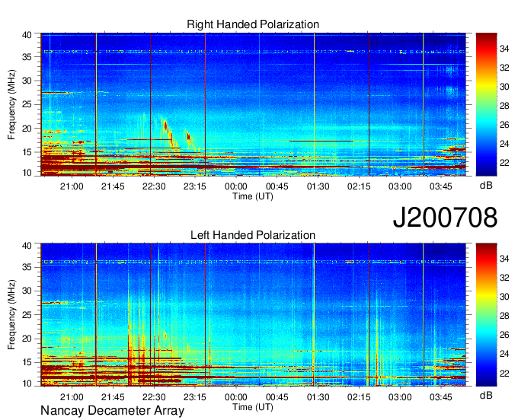Click "28" value on Left Handed color bar
The image size is (518, 420).
[504, 316]
